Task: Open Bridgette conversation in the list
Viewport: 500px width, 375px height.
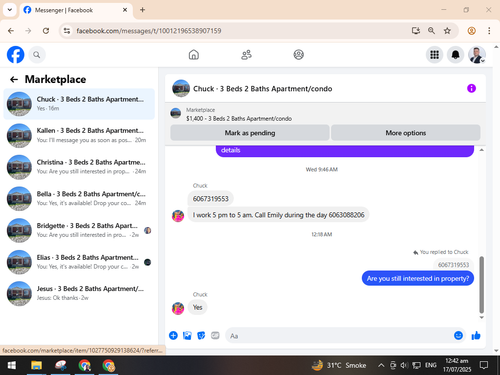Action: (x=79, y=230)
